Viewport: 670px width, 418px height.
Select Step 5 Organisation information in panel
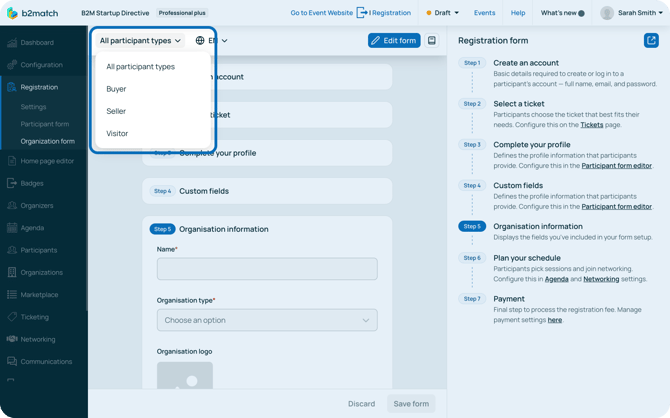click(x=538, y=226)
